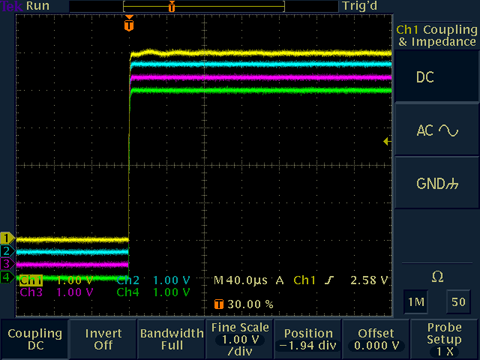The width and height of the screenshot is (480, 360).
Task: Select Ch2 ground reference marker
Action: tap(7, 251)
